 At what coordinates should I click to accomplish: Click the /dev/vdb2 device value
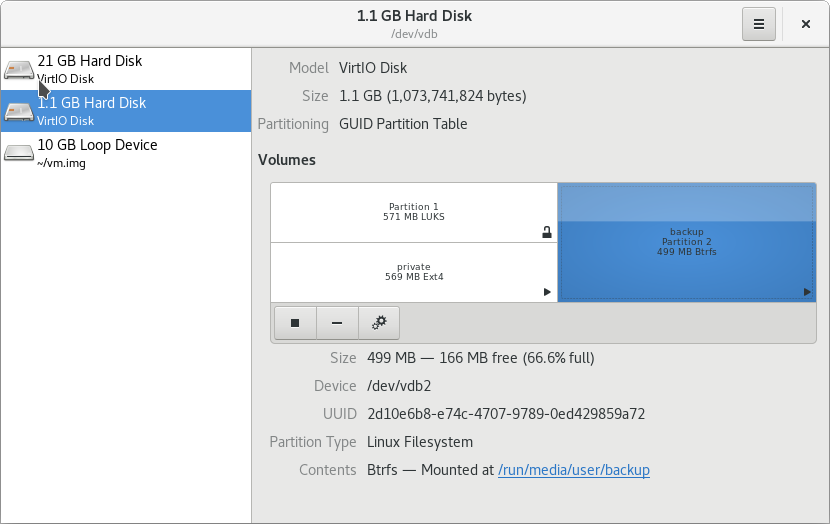399,386
